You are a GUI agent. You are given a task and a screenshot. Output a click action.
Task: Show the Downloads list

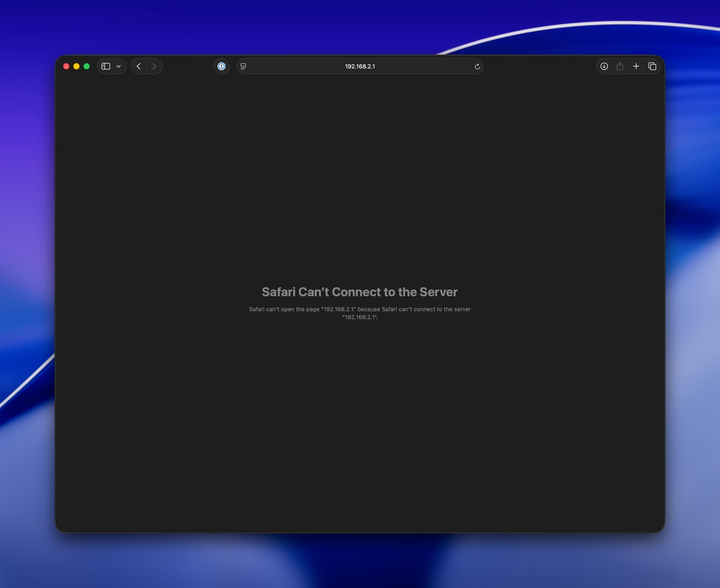[604, 66]
